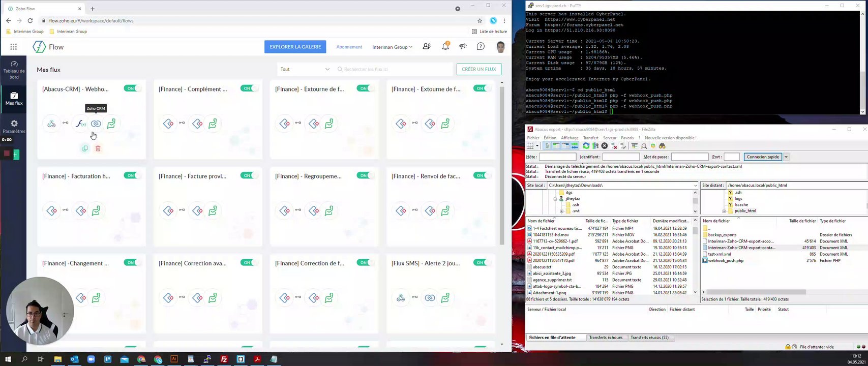Open Adobe Illustrator from the taskbar
Image resolution: width=868 pixels, height=366 pixels.
pos(174,359)
